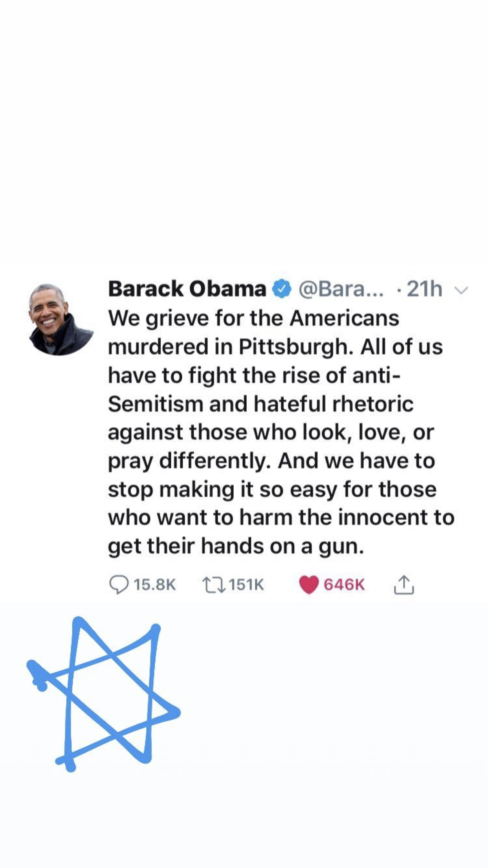The width and height of the screenshot is (488, 868).
Task: Tap the retweet arrows icon
Action: [x=214, y=585]
